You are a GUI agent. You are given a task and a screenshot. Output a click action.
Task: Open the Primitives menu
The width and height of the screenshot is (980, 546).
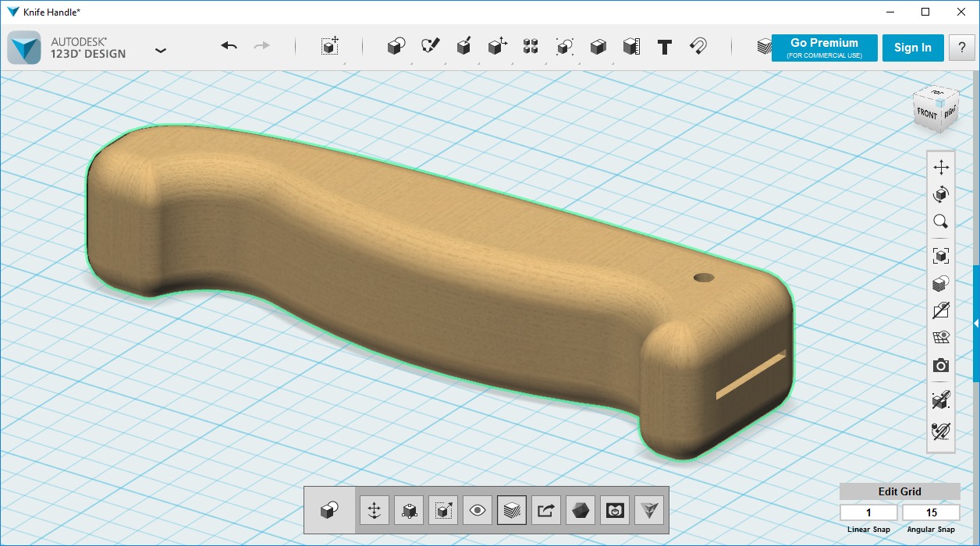(396, 47)
